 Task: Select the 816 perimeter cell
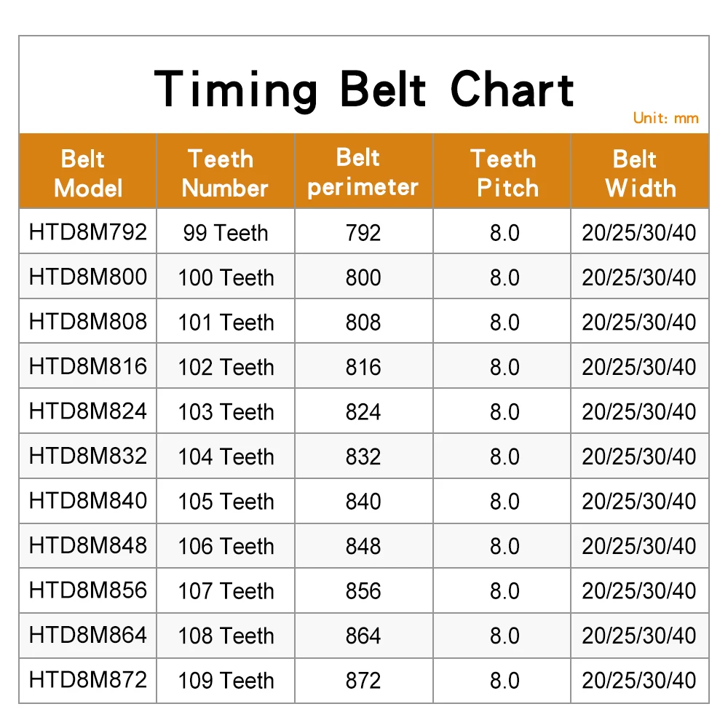coord(363,367)
